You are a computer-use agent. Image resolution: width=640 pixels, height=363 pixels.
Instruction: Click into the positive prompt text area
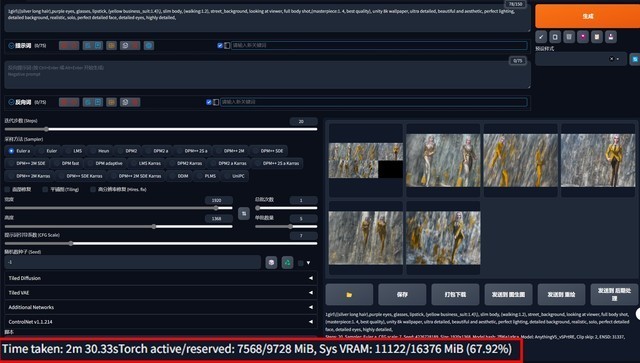pos(267,18)
